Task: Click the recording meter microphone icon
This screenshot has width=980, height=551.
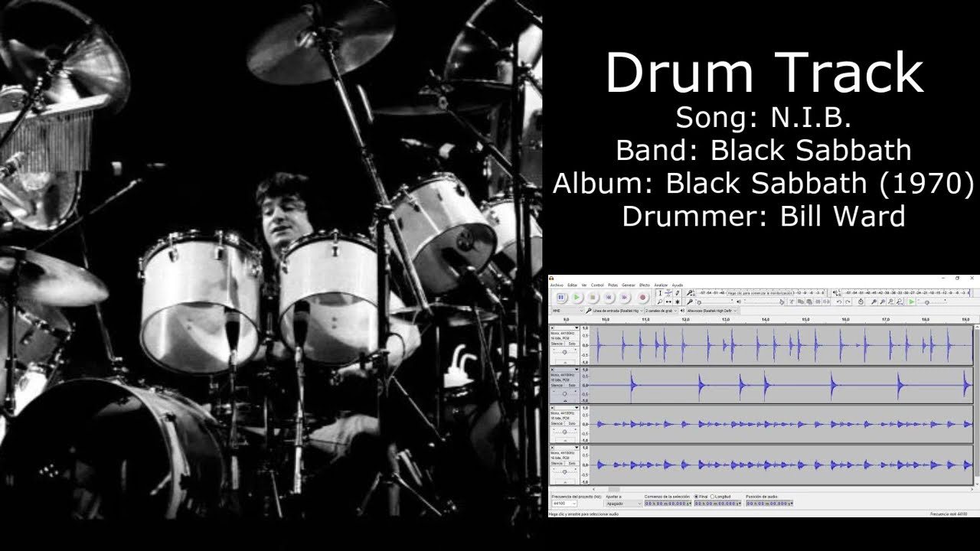Action: 690,293
